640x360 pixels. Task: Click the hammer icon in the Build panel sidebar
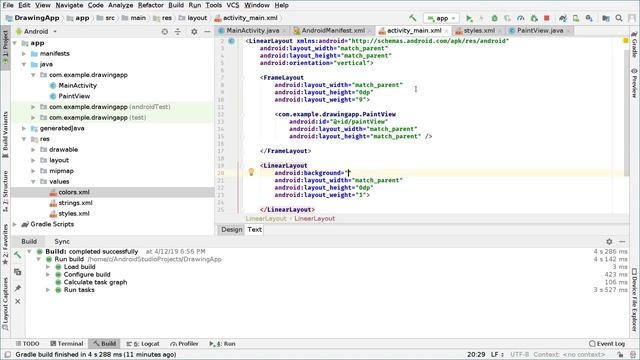18,256
